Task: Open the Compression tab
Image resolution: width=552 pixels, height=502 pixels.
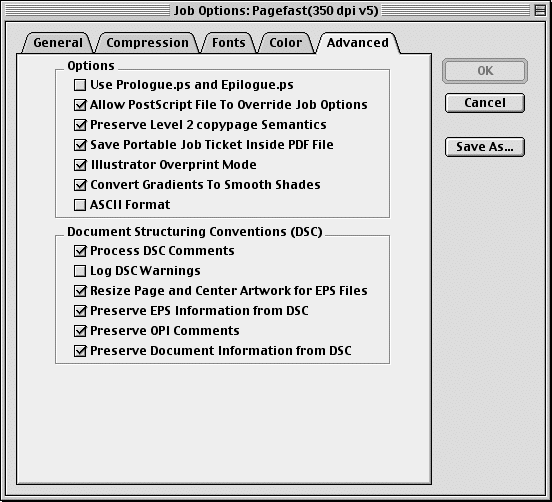Action: [x=148, y=43]
